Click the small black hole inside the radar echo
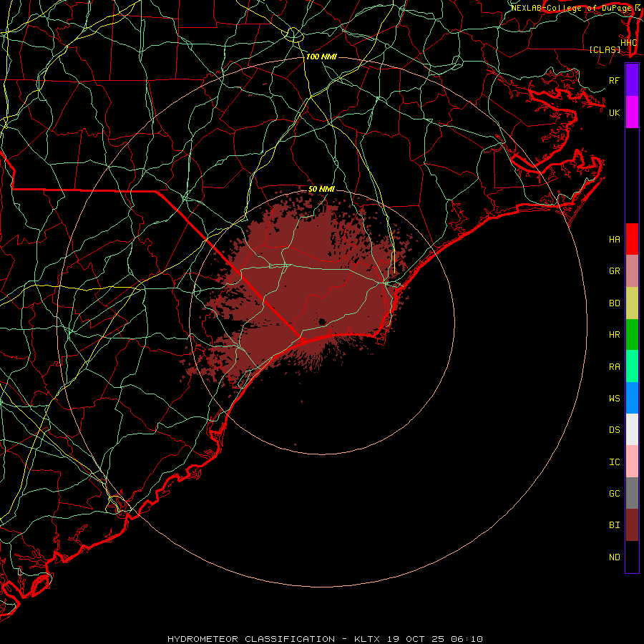 click(322, 321)
